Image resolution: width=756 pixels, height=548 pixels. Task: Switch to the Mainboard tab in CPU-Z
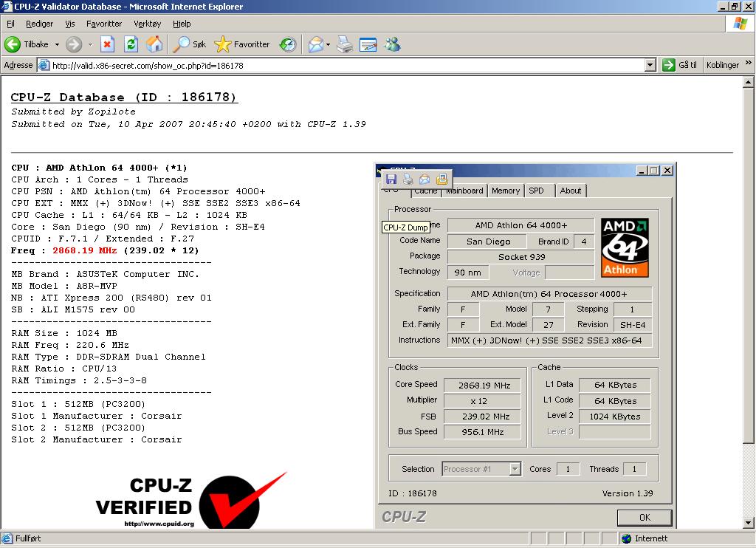(465, 191)
